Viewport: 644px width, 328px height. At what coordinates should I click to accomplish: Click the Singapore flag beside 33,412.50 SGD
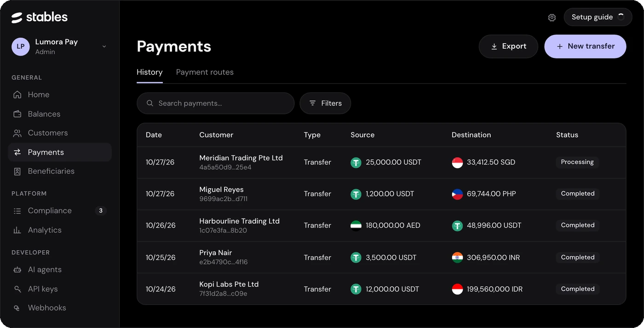(x=457, y=162)
